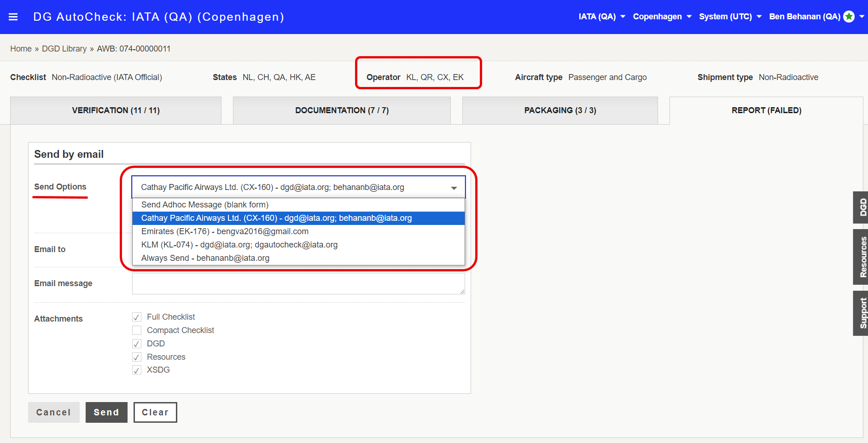
Task: Uncheck the DGD attachment checkbox
Action: coord(137,344)
